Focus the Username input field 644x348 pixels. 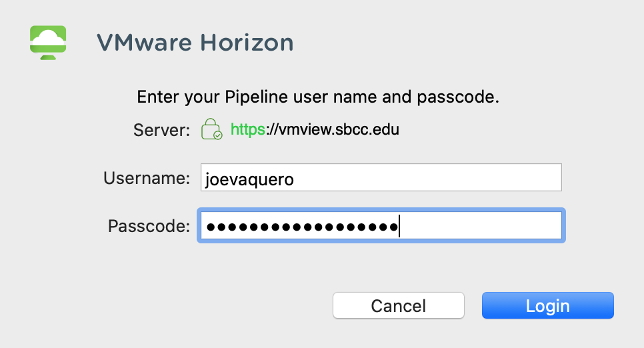click(381, 178)
